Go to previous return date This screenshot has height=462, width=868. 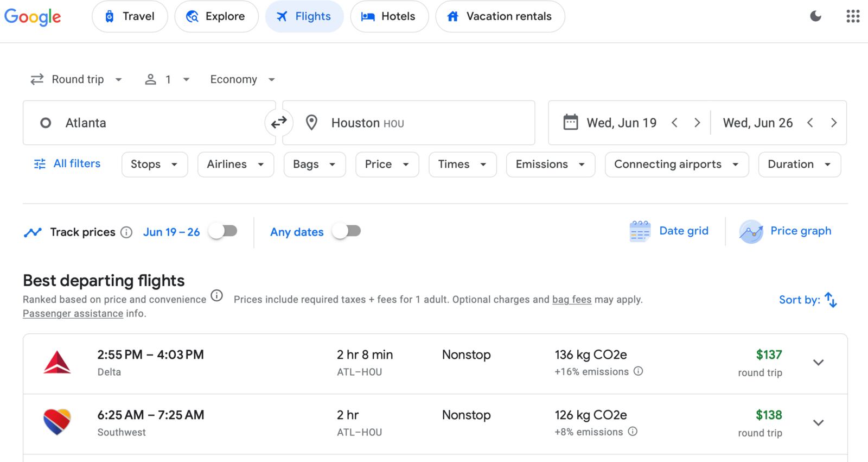pos(810,123)
